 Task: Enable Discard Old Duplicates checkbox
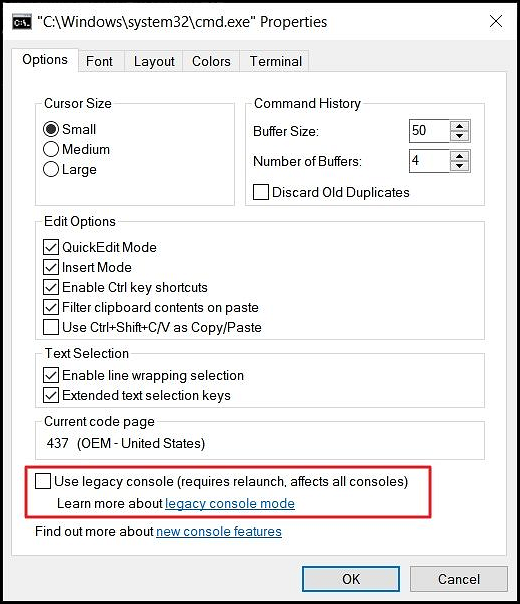click(x=261, y=192)
